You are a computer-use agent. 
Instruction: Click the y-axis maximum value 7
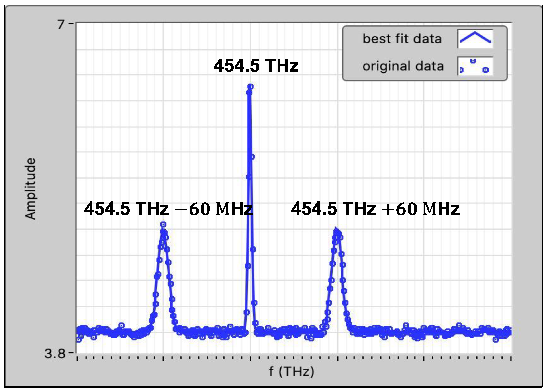pos(61,24)
